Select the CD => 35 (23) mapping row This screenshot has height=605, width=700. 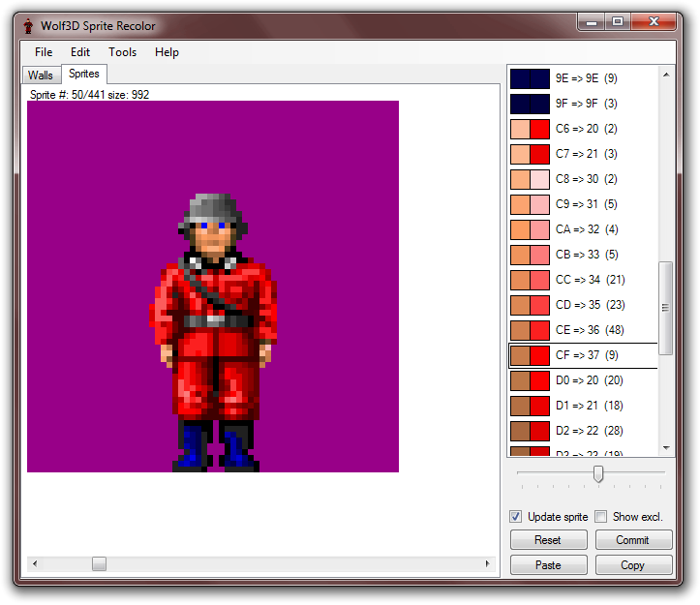click(x=583, y=305)
